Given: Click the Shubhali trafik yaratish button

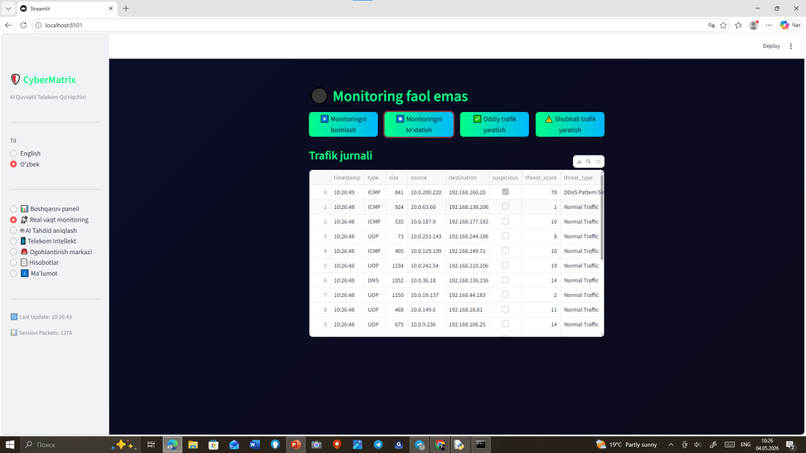Looking at the screenshot, I should click(570, 124).
